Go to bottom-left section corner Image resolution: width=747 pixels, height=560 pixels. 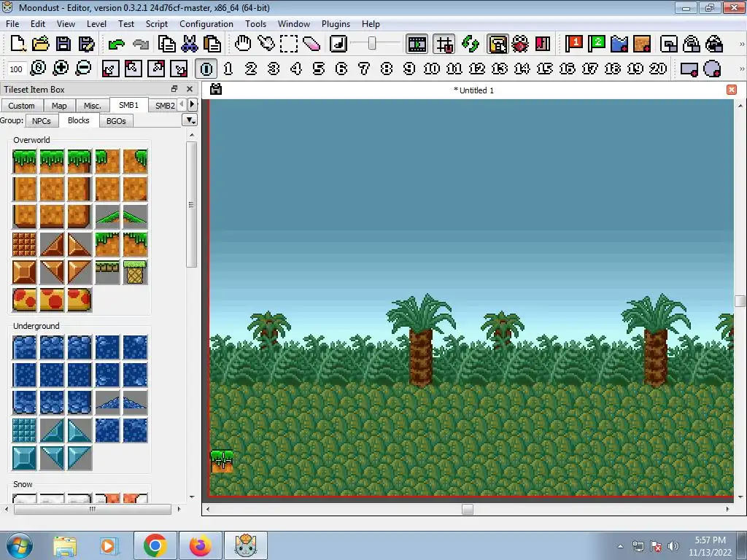tap(110, 69)
